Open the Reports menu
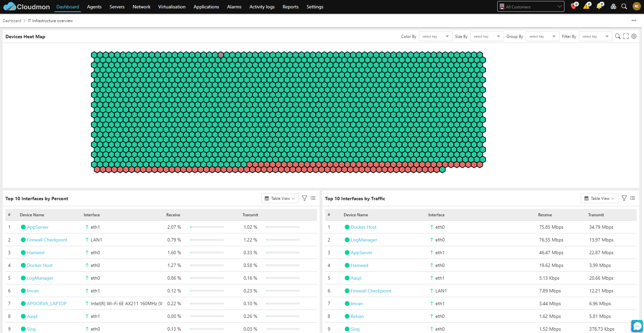Viewport: 644px width, 333px height. (290, 7)
